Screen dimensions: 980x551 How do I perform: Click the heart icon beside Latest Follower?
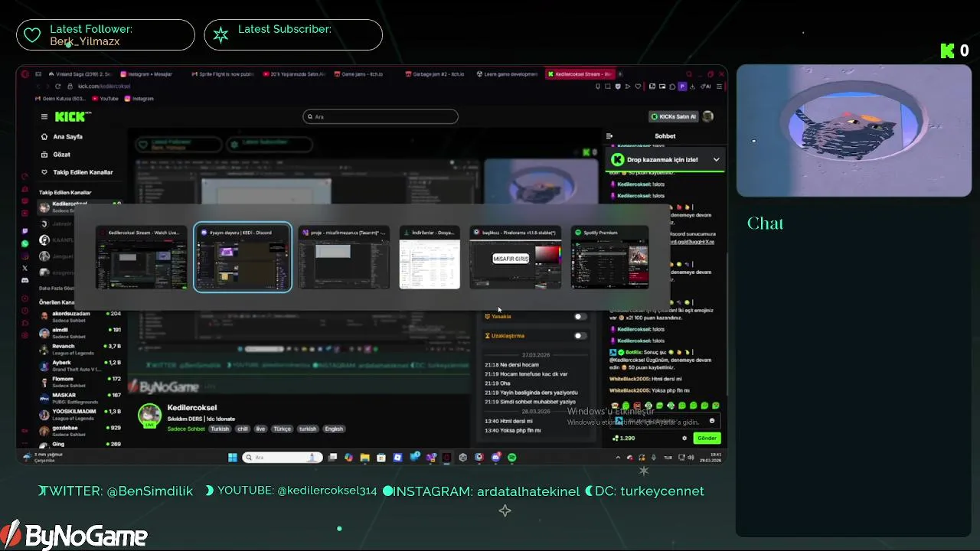click(31, 35)
